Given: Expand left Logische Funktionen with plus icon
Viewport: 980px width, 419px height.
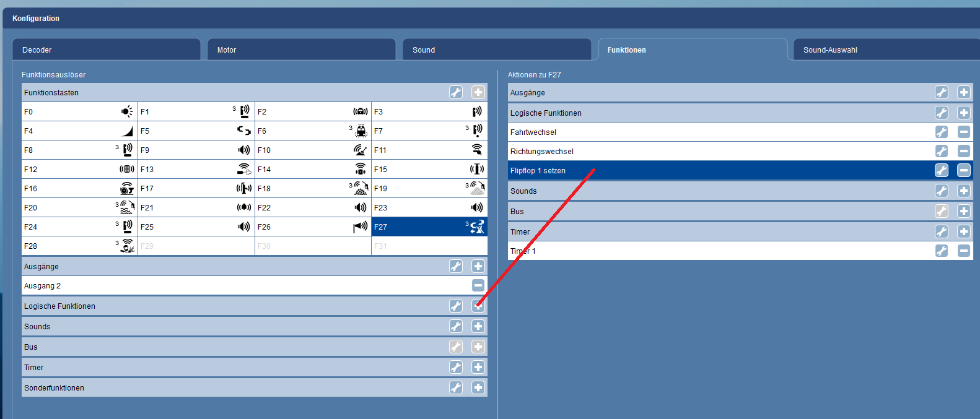Looking at the screenshot, I should pos(478,306).
